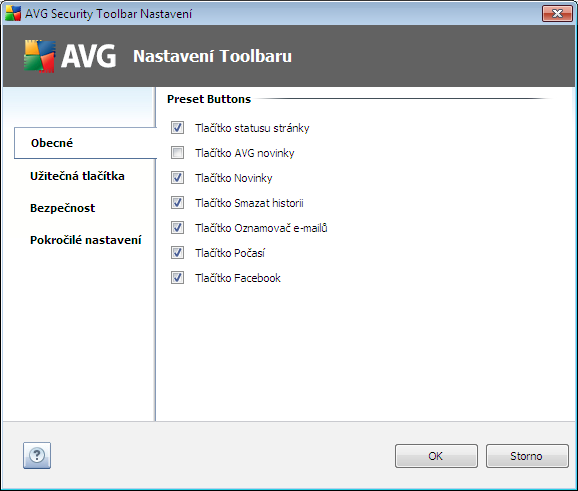
Task: Uncheck Tlačítko Počasí checkbox
Action: (x=177, y=253)
